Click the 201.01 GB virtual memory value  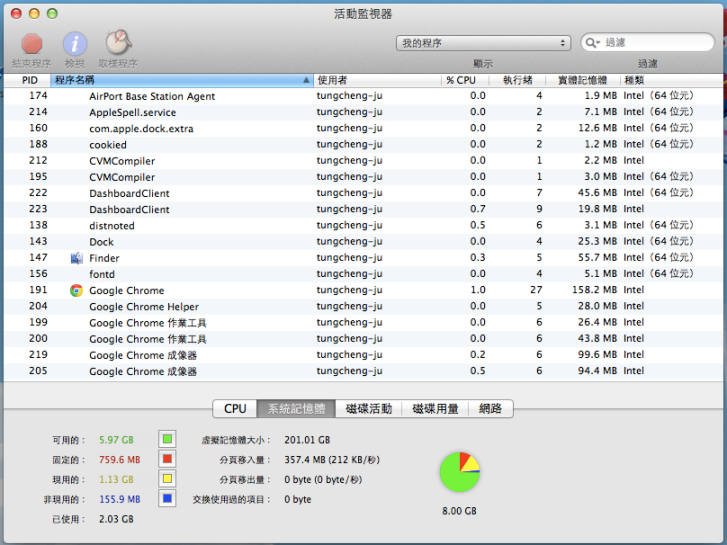tap(307, 440)
